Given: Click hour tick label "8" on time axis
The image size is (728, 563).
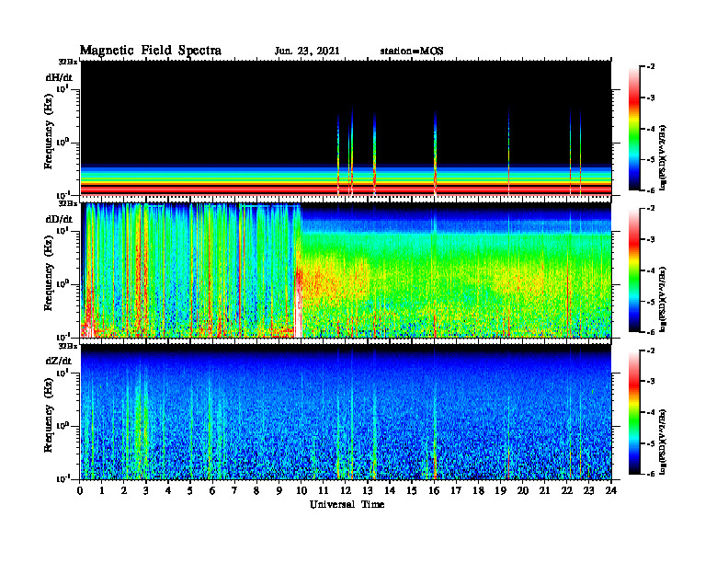Looking at the screenshot, I should 256,490.
